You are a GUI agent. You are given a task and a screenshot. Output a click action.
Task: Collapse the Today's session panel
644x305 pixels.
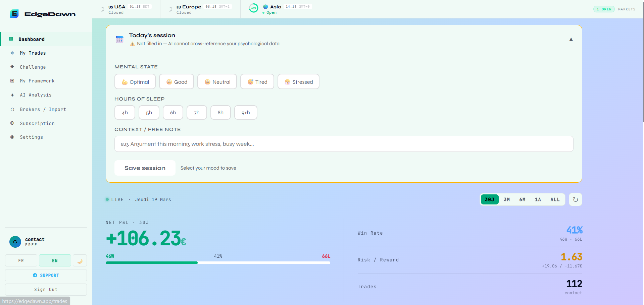(571, 39)
